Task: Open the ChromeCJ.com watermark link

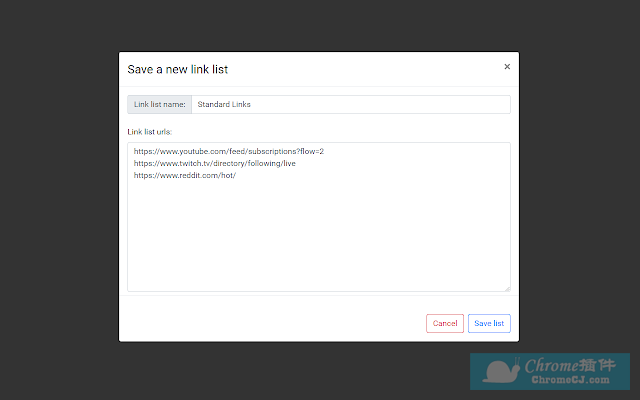Action: [571, 381]
